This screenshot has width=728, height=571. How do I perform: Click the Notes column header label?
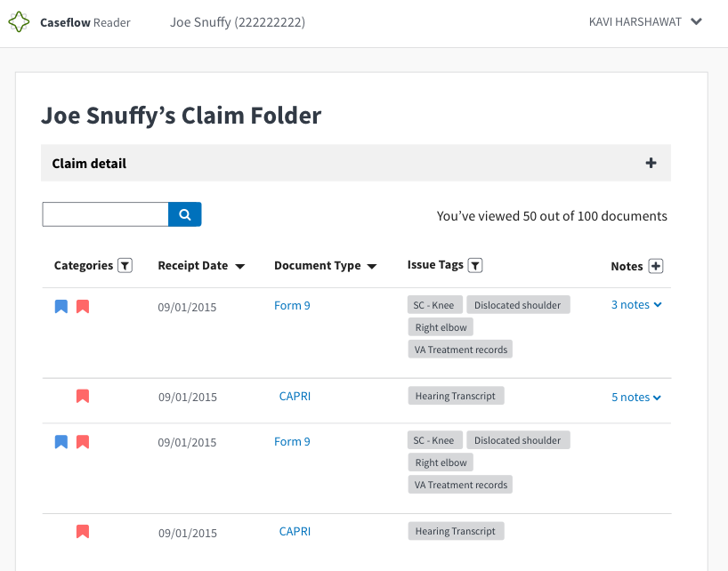point(627,266)
